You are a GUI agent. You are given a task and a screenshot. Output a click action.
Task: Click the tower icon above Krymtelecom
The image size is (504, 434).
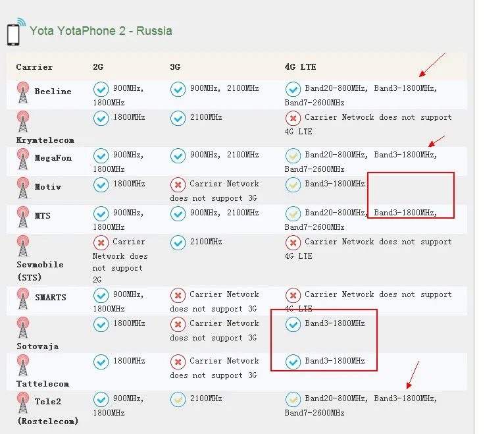pos(23,121)
